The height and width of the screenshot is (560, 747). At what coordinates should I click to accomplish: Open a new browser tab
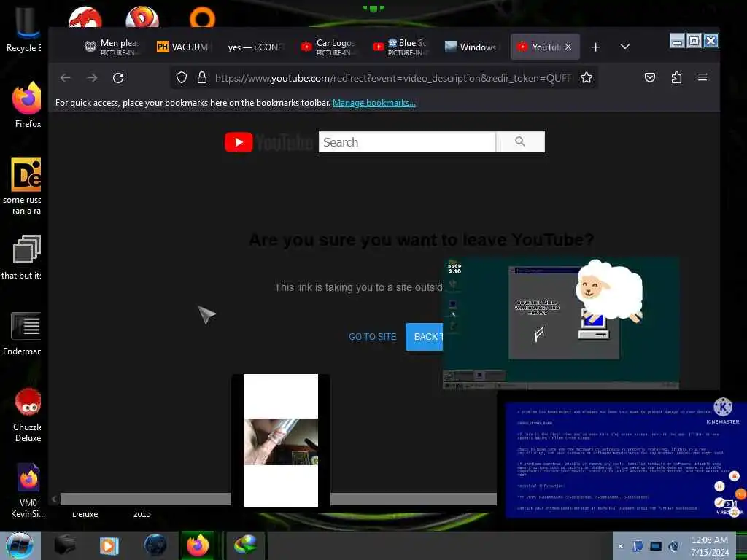tap(595, 47)
